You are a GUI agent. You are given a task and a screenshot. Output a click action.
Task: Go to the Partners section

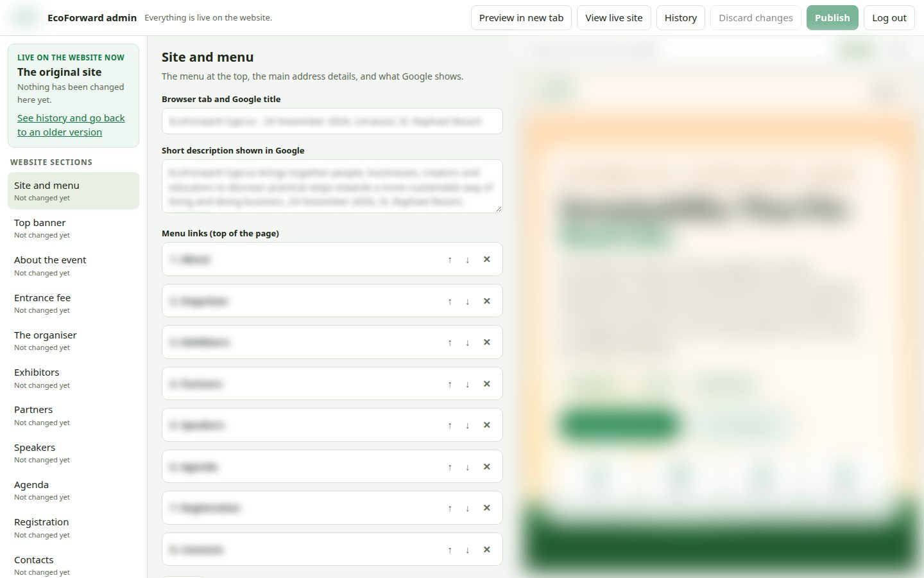(x=73, y=416)
